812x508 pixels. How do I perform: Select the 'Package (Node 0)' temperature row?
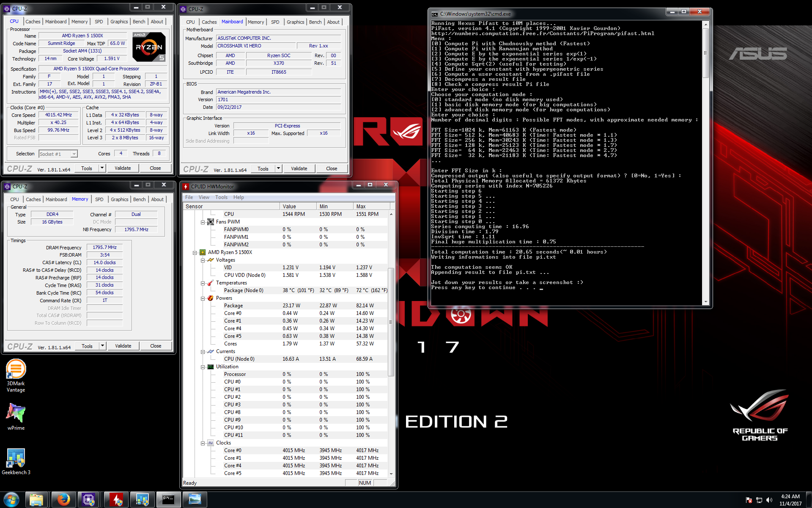[x=285, y=290]
